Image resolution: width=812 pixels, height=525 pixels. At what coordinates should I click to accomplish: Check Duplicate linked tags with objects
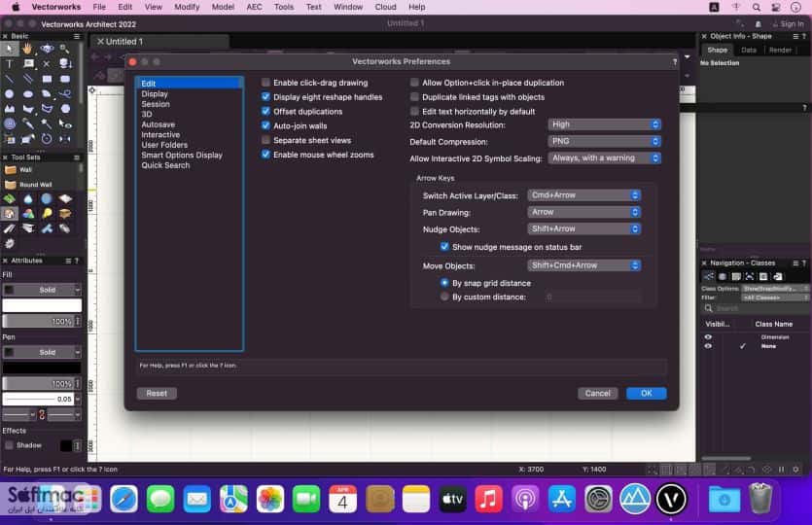(x=414, y=97)
